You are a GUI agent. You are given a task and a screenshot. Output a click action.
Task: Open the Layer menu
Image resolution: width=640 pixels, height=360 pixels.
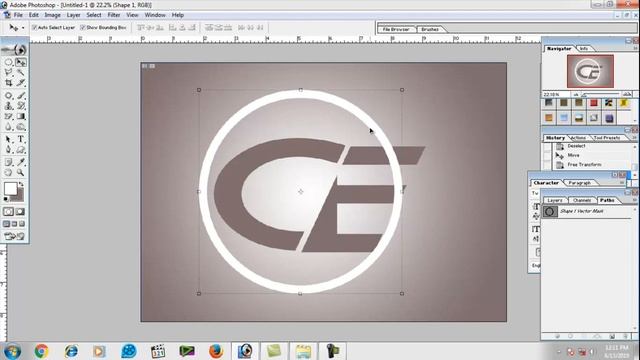(x=73, y=15)
